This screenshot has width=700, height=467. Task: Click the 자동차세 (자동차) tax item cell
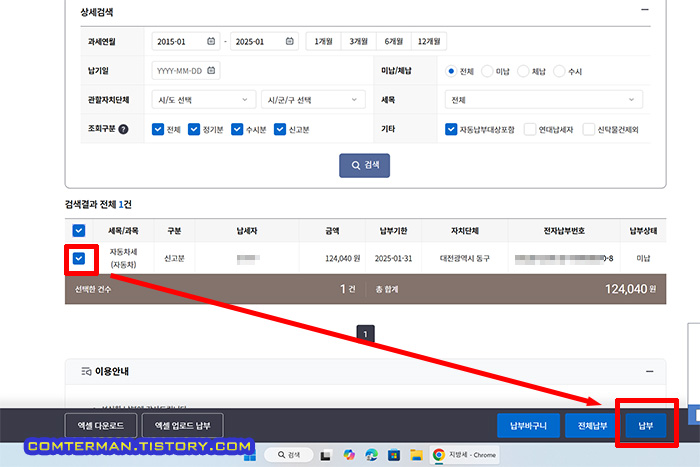[x=123, y=258]
